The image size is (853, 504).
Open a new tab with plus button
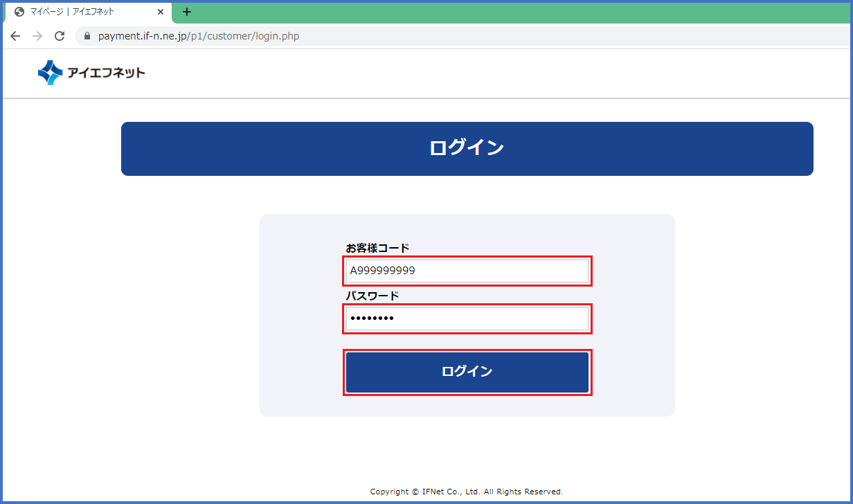coord(186,12)
